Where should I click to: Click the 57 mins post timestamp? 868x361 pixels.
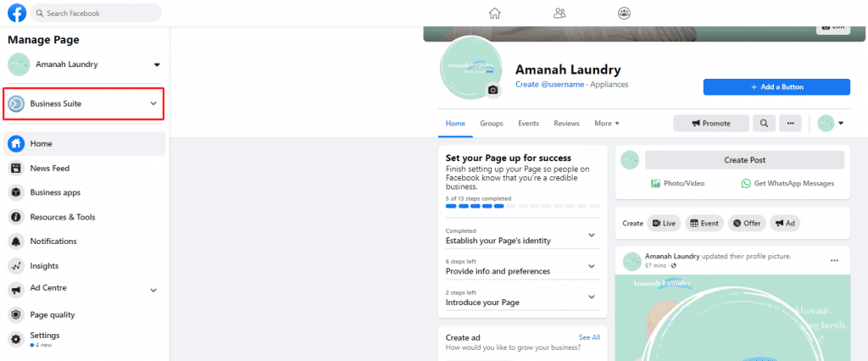click(x=657, y=266)
